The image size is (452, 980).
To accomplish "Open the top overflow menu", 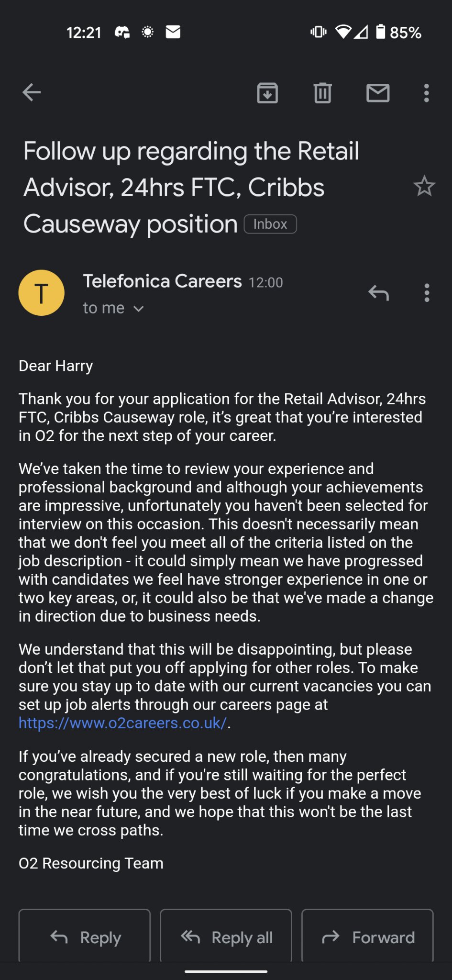I will pyautogui.click(x=426, y=92).
